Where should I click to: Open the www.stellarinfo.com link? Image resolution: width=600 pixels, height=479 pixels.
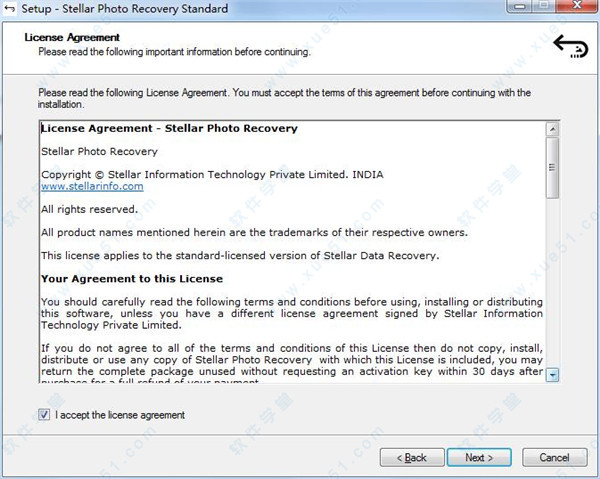(92, 186)
